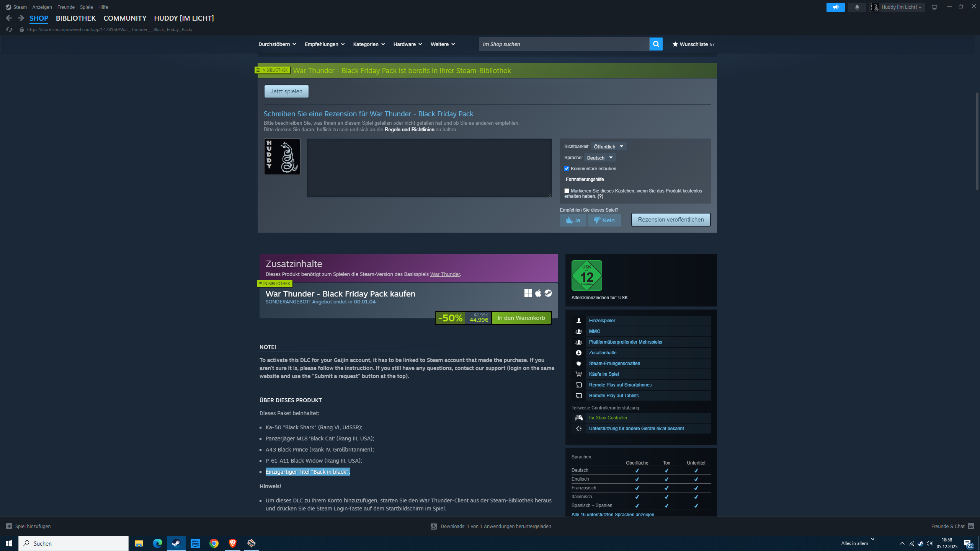Open the Alle 16 unterstützten Sprachen anzeigen link
This screenshot has height=551, width=980.
[x=612, y=514]
